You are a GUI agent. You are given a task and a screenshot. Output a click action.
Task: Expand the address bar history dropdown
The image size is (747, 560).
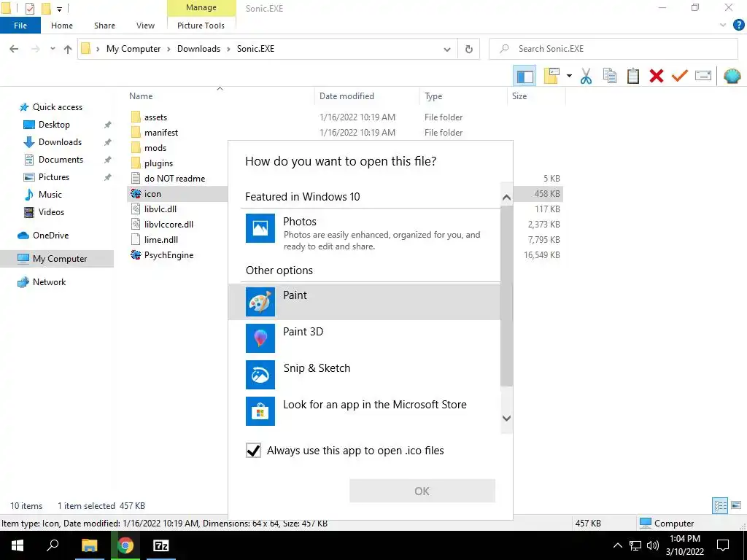[447, 49]
